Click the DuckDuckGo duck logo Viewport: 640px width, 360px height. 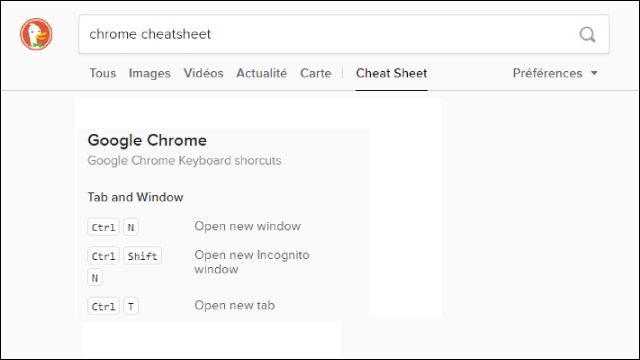pos(36,34)
